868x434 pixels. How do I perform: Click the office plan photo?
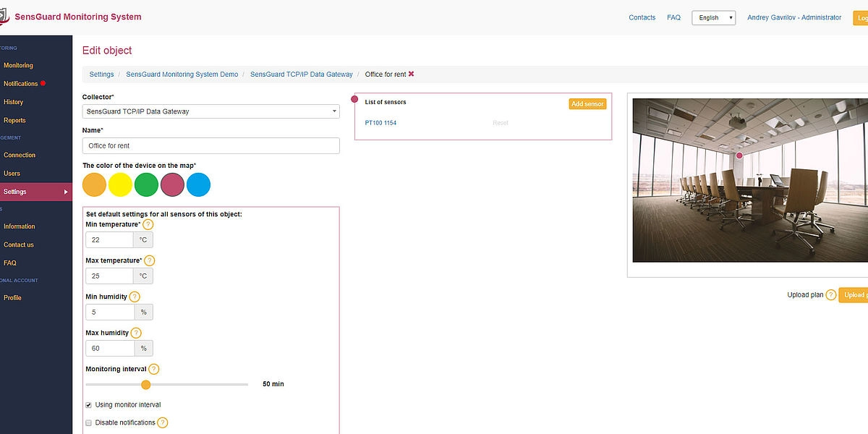coord(750,181)
